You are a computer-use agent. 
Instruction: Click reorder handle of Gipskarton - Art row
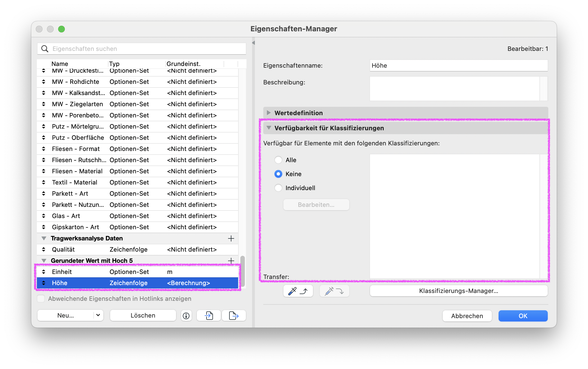point(44,227)
